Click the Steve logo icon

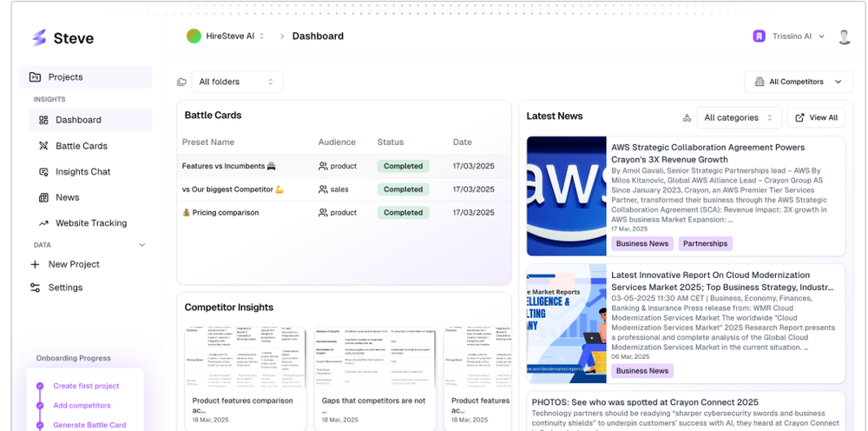pos(39,37)
